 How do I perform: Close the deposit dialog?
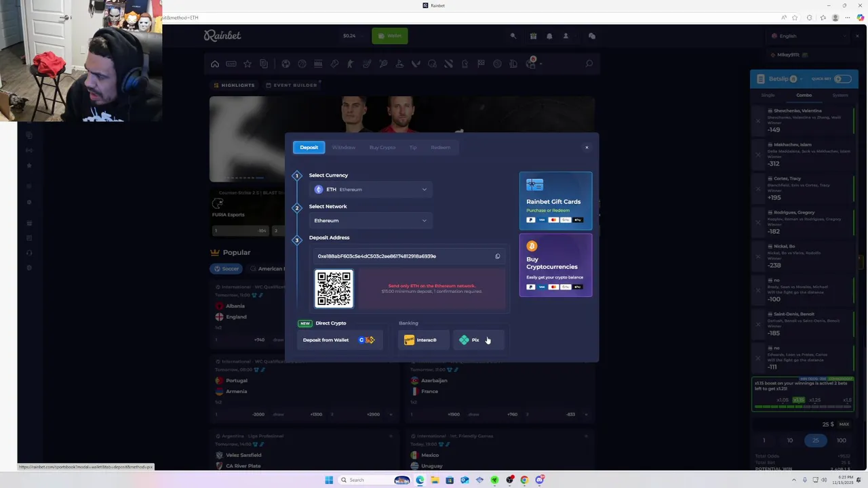(x=587, y=147)
